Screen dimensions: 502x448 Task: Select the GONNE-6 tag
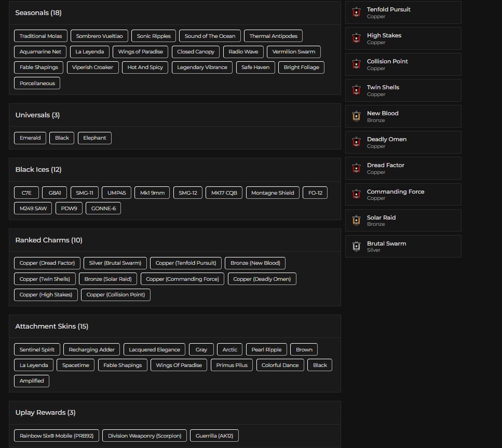[x=103, y=209]
